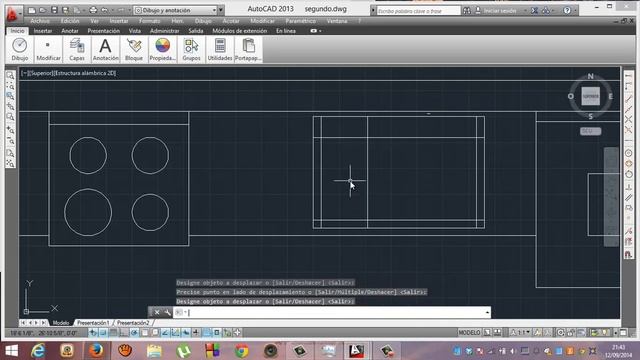Click the N compass letter on the ViewCube
Viewport: 640px width, 360px height.
coord(590,76)
